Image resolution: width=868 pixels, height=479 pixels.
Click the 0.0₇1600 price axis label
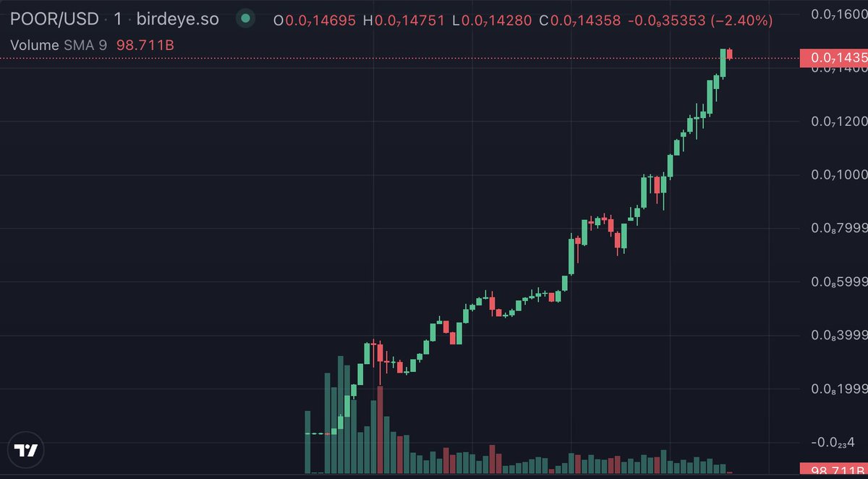839,14
